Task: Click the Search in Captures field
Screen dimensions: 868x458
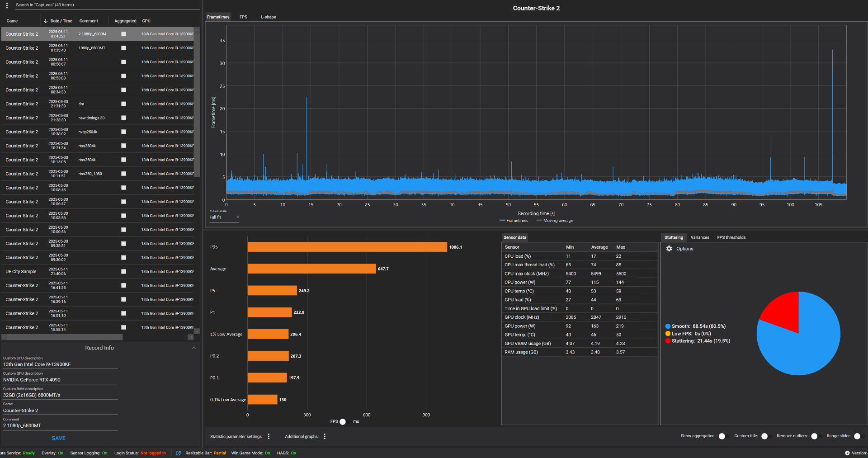Action: coord(107,5)
